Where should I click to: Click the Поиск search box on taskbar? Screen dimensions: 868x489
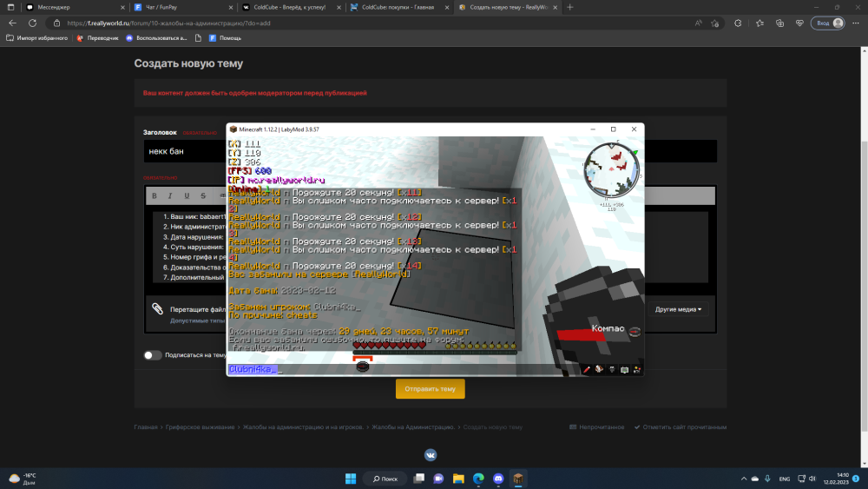385,479
